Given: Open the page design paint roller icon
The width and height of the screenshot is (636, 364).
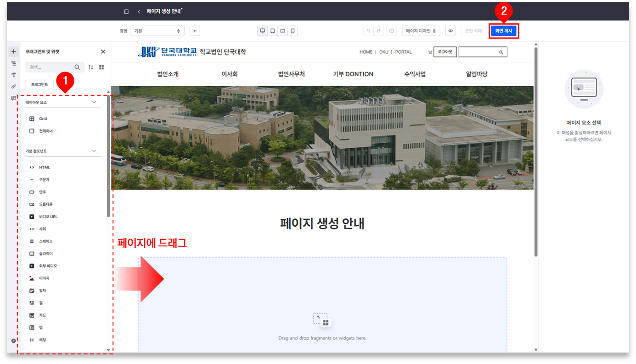Looking at the screenshot, I should 13,75.
